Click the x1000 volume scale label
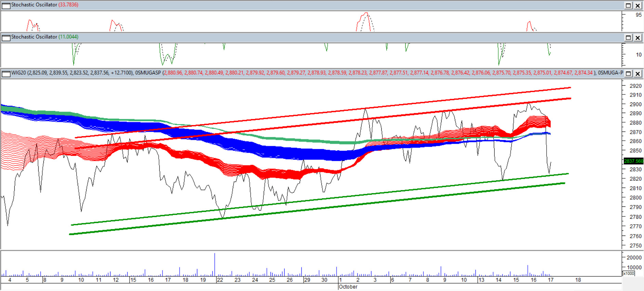 (629, 274)
